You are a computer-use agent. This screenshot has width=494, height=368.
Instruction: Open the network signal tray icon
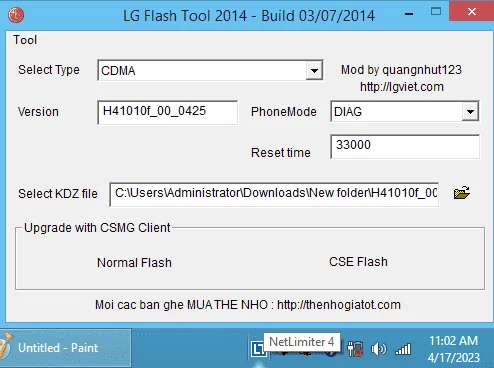click(x=403, y=349)
